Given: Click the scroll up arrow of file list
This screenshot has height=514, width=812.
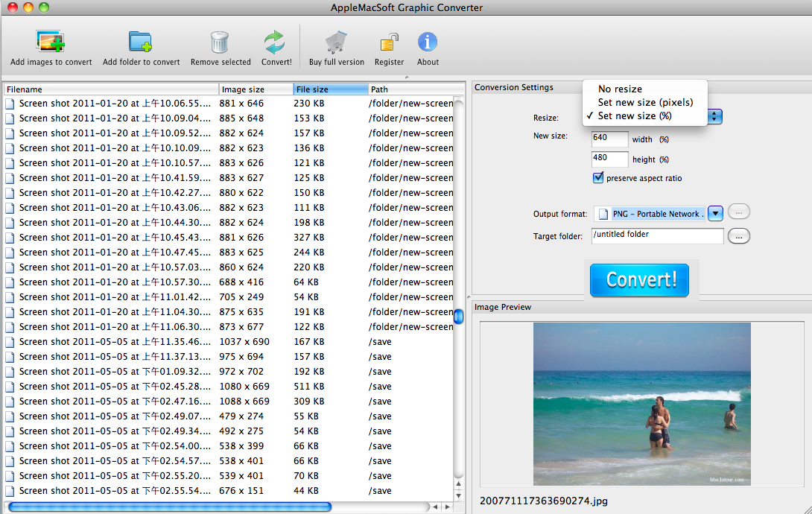Looking at the screenshot, I should click(458, 484).
